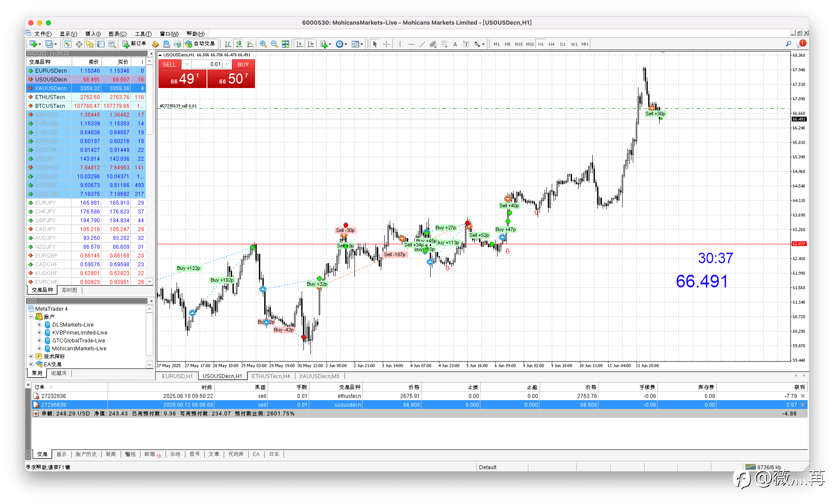Open the tile windows layout icon
Image resolution: width=834 pixels, height=504 pixels.
click(x=285, y=44)
